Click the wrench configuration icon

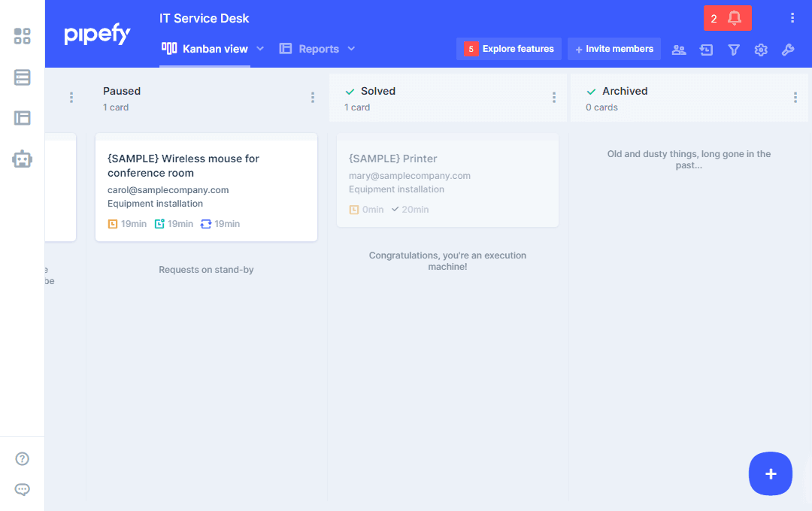788,50
